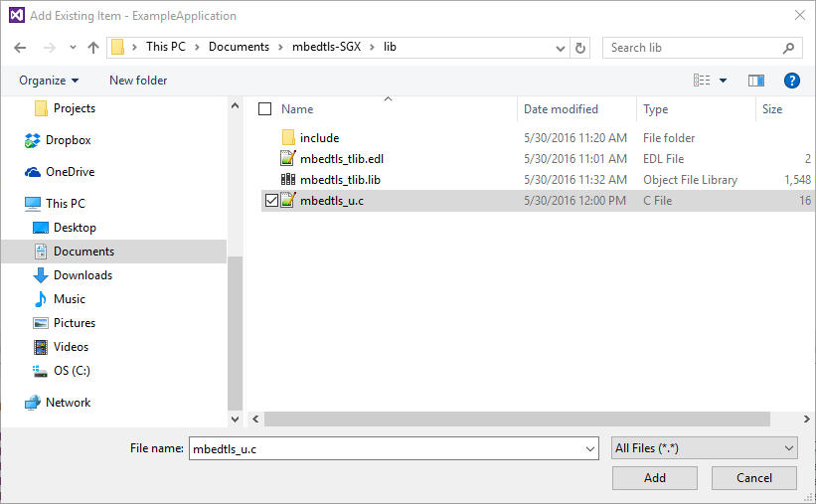Close the Add Existing Item dialog
Image resolution: width=816 pixels, height=504 pixels.
(800, 15)
